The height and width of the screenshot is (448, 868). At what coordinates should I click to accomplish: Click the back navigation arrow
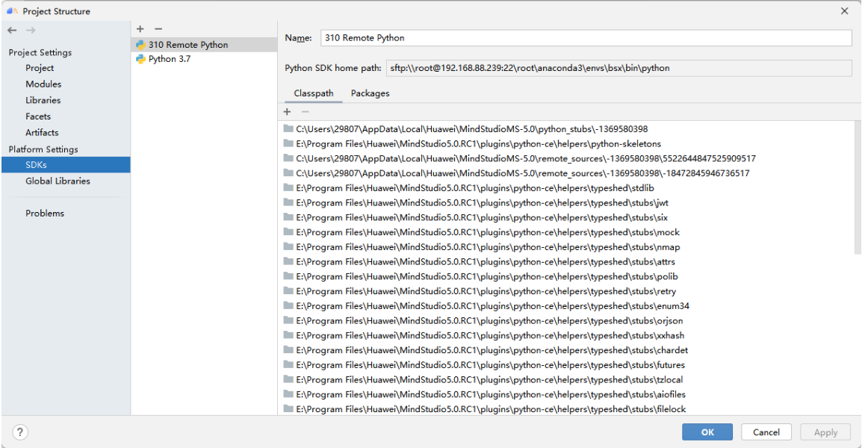(12, 30)
